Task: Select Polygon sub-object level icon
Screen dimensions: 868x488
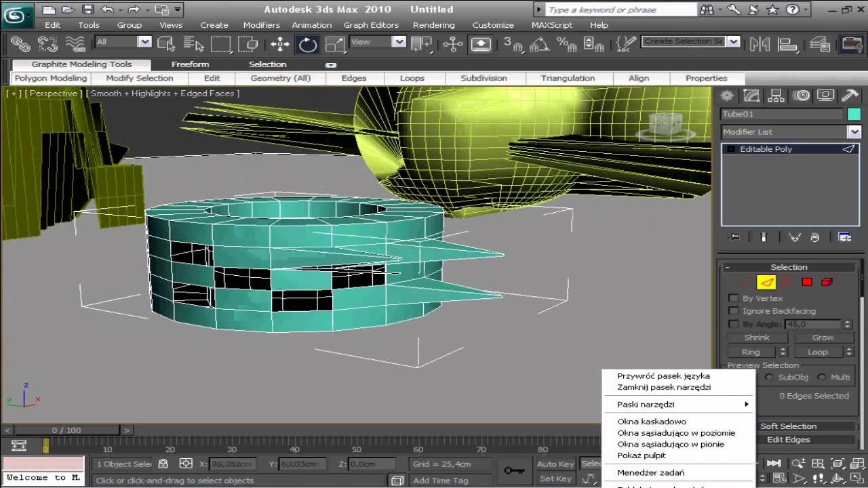Action: [807, 282]
